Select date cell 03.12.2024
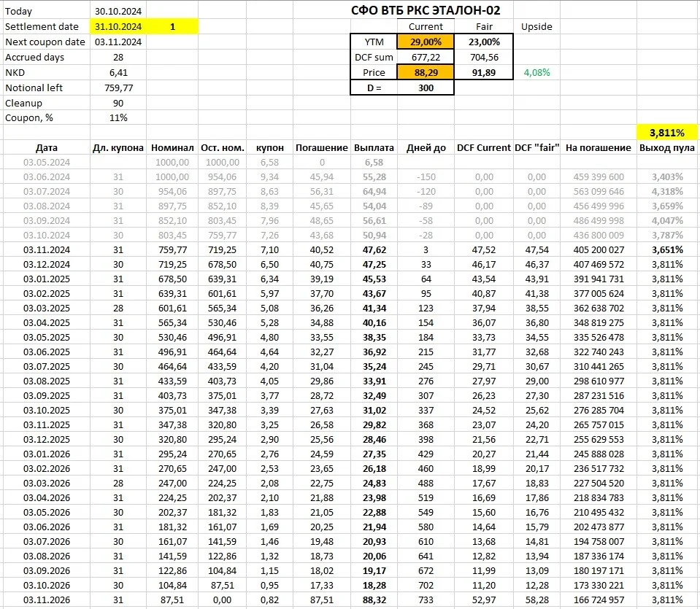This screenshot has height=609, width=700. (47, 265)
